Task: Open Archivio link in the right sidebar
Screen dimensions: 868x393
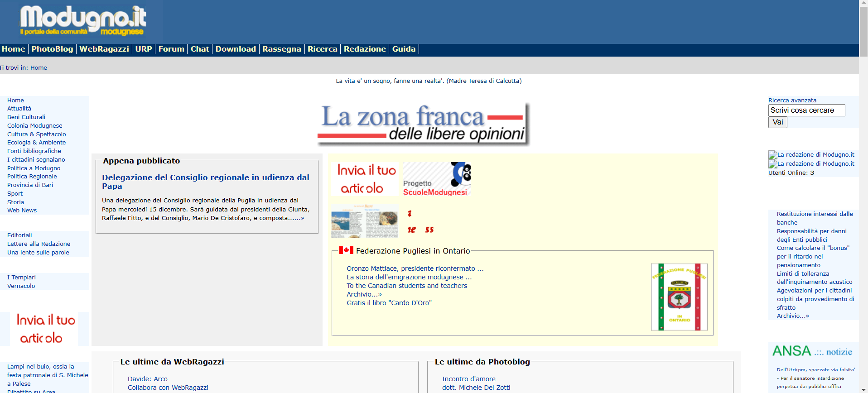Action: point(793,316)
